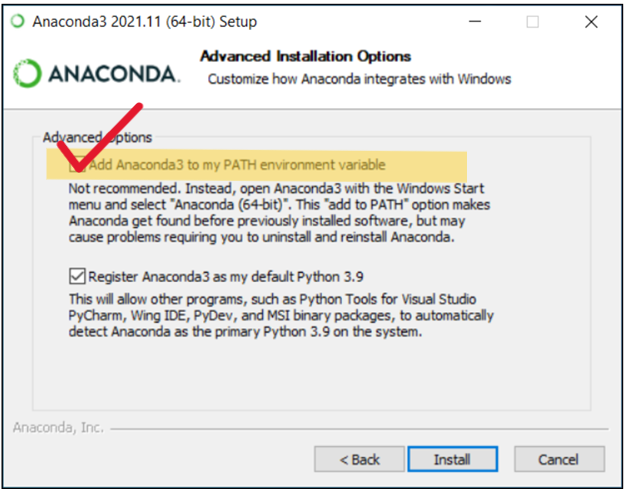This screenshot has width=624, height=489.
Task: Start installation with the Install button
Action: (452, 459)
